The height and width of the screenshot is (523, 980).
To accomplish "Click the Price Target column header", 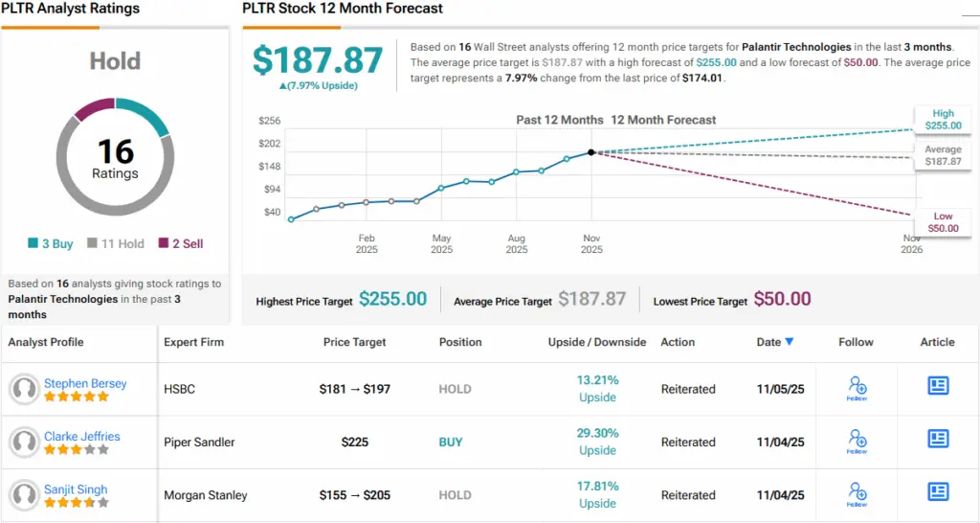I will click(x=354, y=342).
